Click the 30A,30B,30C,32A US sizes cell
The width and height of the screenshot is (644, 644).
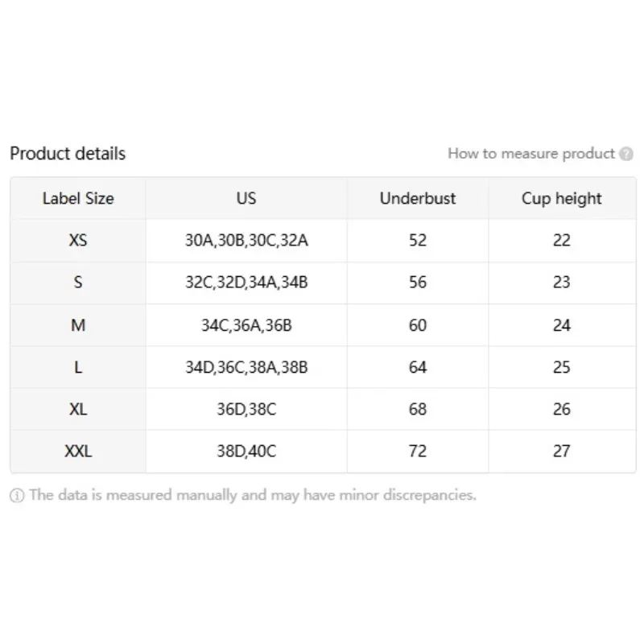246,240
